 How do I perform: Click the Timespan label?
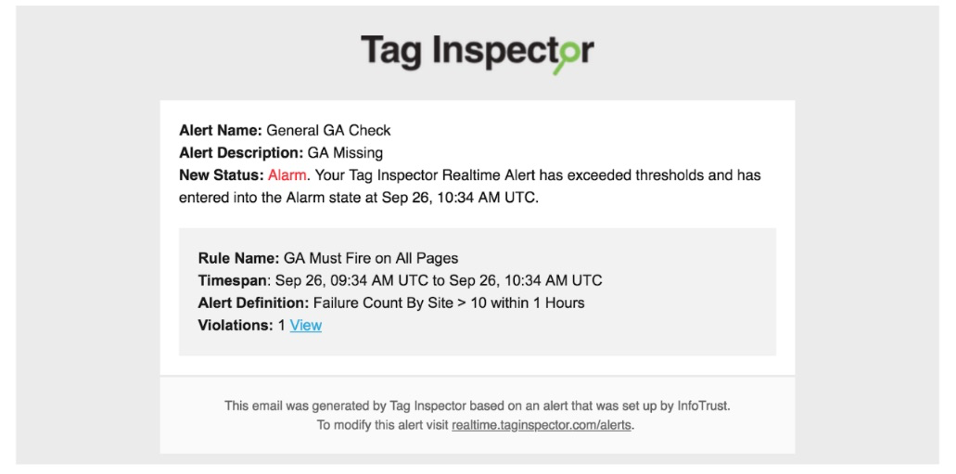pyautogui.click(x=232, y=280)
